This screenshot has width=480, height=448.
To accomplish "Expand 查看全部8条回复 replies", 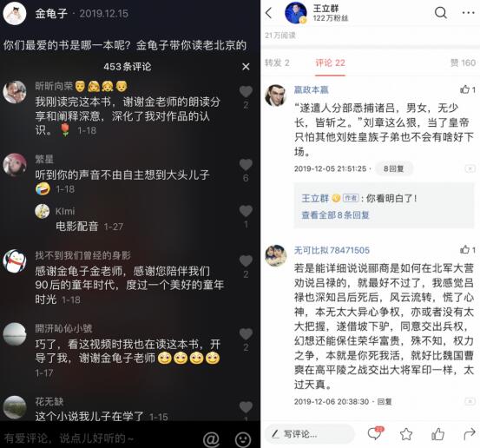I will [335, 215].
